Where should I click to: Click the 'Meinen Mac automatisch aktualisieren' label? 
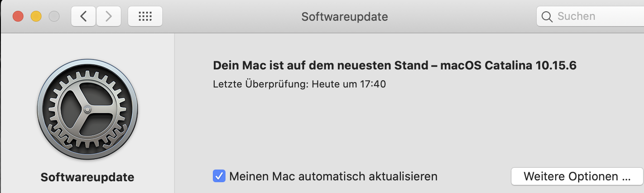tap(333, 176)
